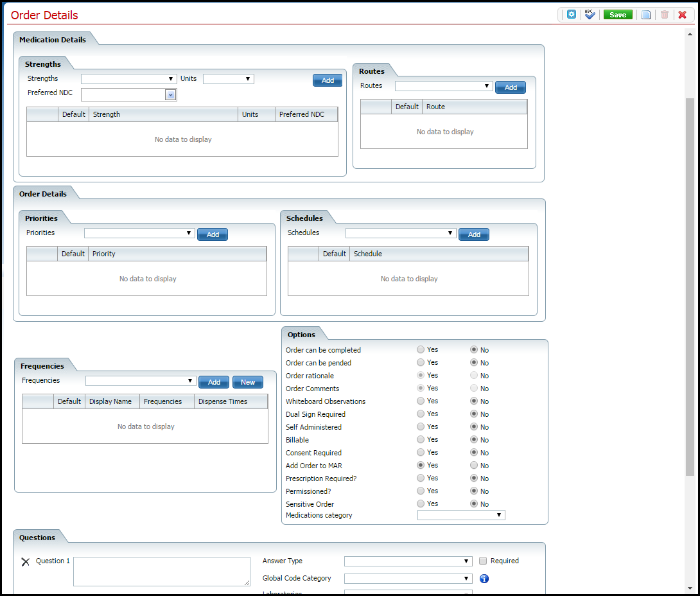
Task: Open the Preferred NDC picker arrow button
Action: pos(170,94)
